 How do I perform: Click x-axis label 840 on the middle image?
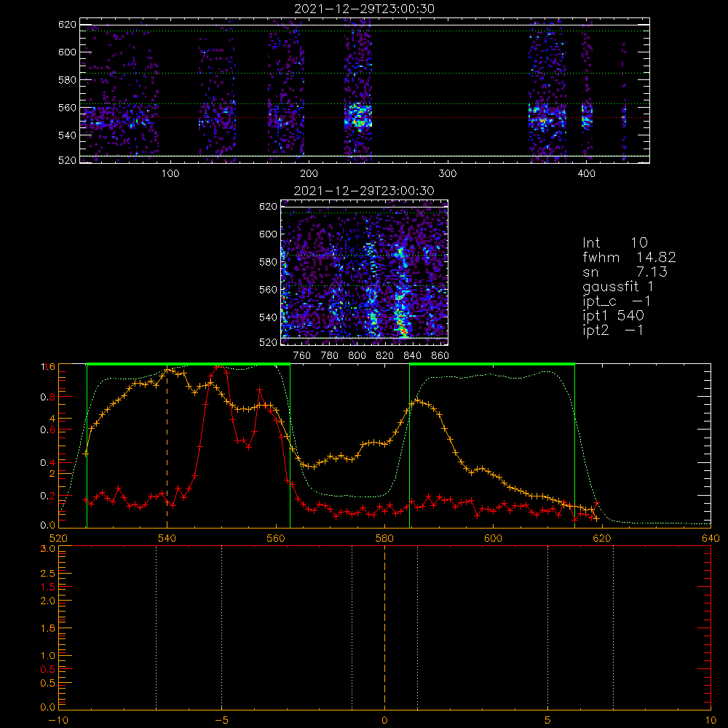pyautogui.click(x=412, y=356)
